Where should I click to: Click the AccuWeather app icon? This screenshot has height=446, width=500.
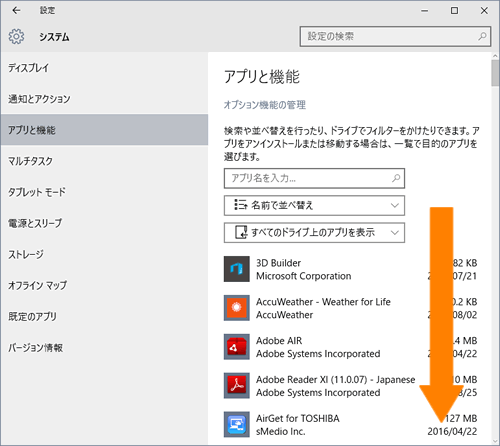click(x=237, y=308)
